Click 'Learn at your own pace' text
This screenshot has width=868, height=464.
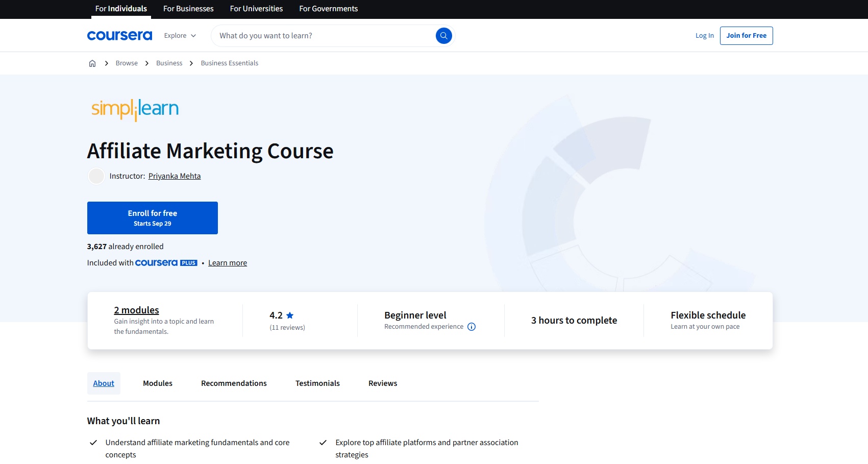(x=705, y=327)
